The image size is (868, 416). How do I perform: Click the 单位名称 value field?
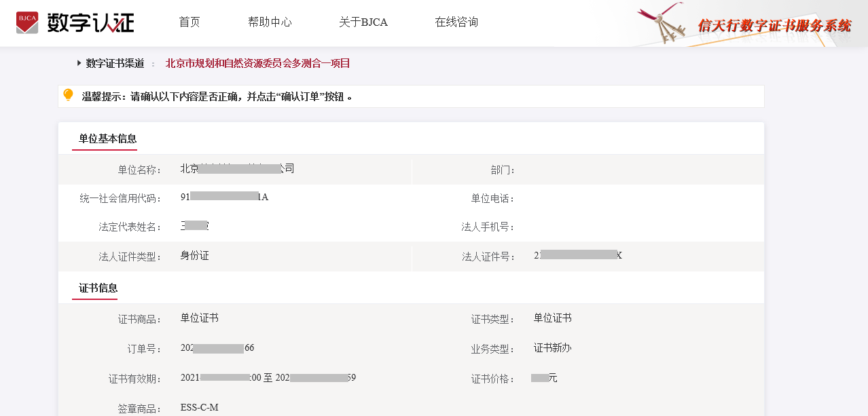237,169
